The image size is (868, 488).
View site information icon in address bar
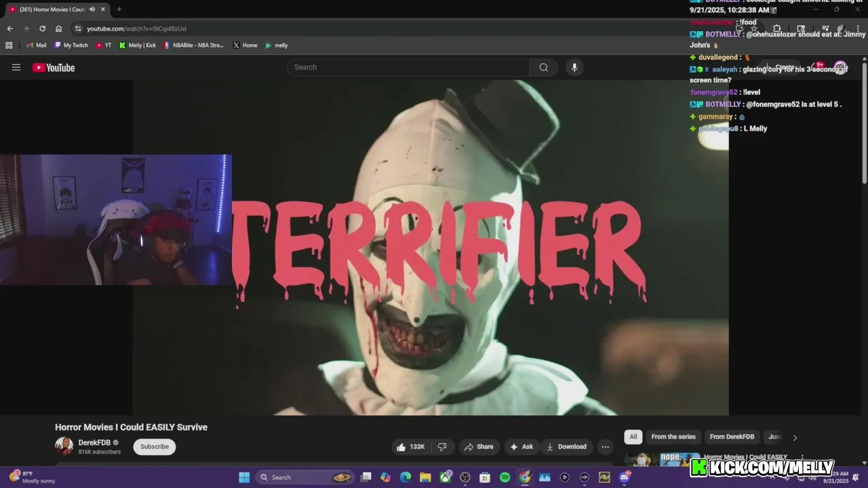point(78,28)
